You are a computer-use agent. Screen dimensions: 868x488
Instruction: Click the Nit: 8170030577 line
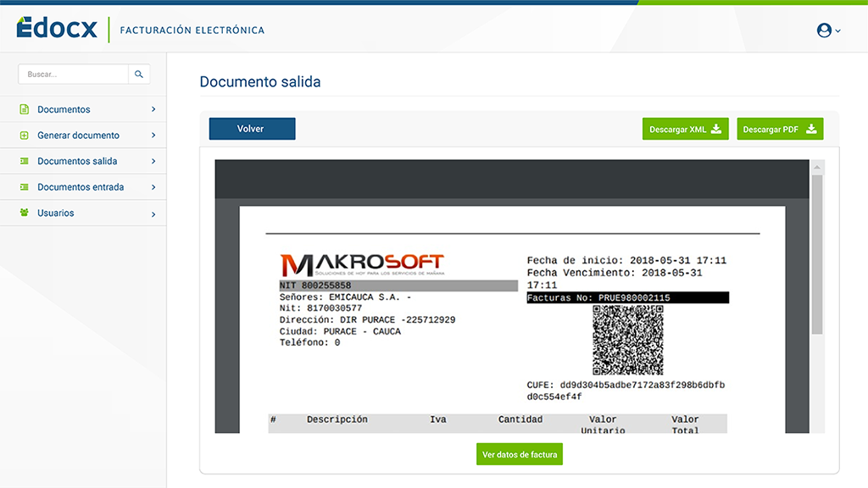320,308
